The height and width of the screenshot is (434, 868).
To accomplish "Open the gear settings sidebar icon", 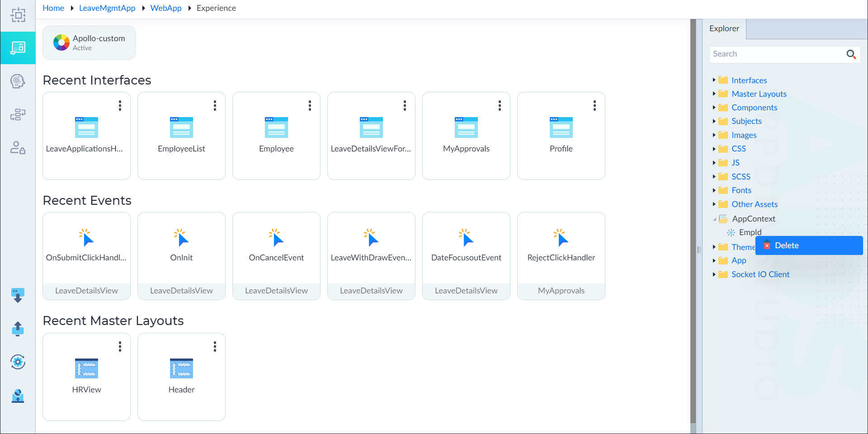I will (18, 362).
